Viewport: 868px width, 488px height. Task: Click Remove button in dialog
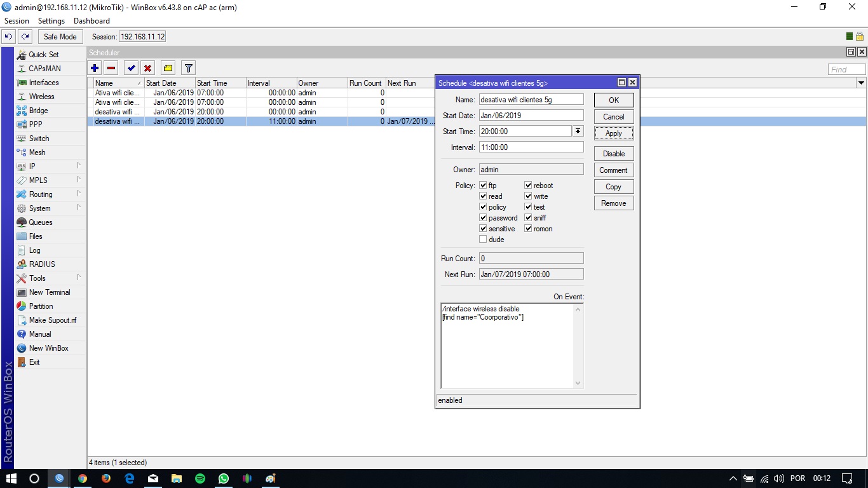[614, 203]
